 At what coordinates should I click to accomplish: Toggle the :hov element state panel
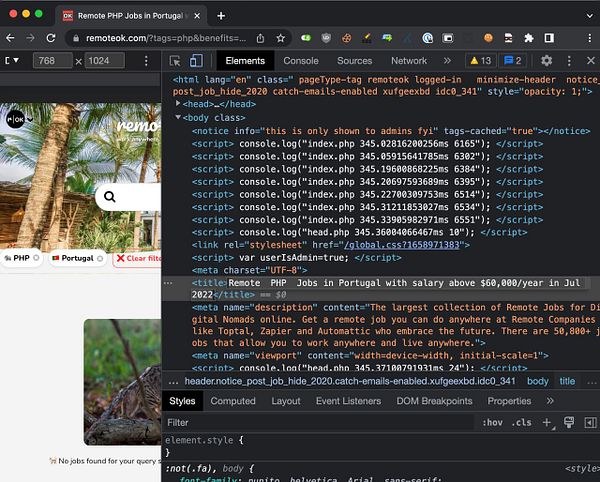point(492,423)
